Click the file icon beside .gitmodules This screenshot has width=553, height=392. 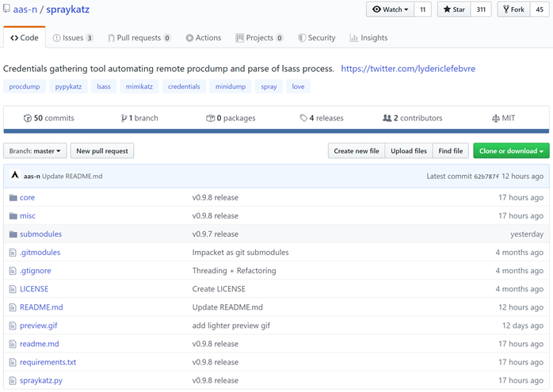(x=13, y=253)
